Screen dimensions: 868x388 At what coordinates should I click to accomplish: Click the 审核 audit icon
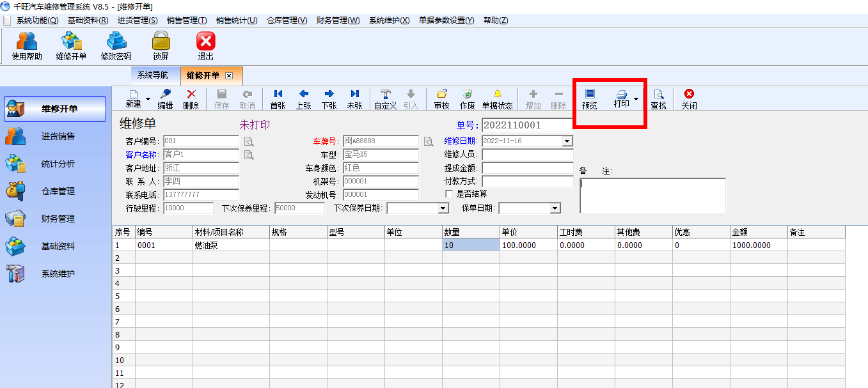(x=441, y=100)
